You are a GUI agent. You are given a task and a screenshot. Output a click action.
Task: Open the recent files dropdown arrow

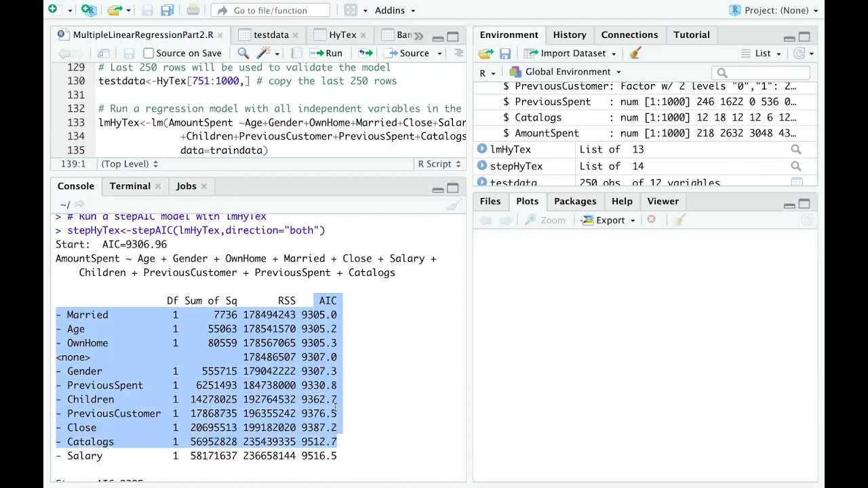coord(128,10)
